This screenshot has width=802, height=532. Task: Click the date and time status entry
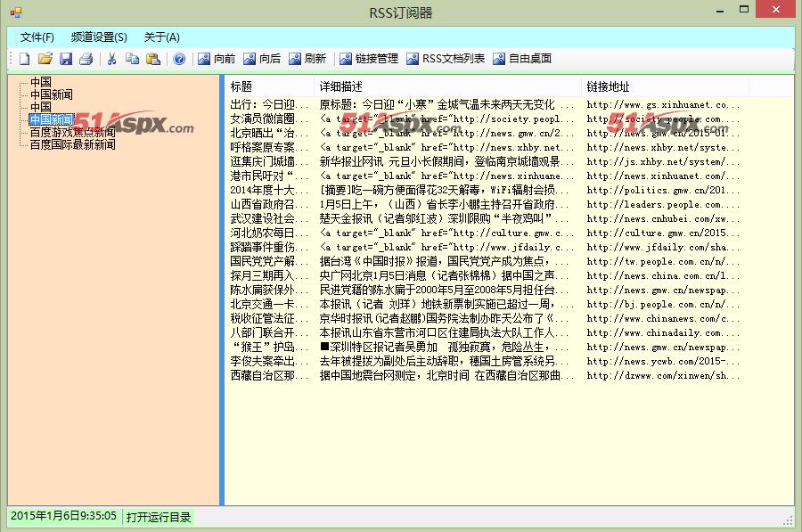[64, 516]
